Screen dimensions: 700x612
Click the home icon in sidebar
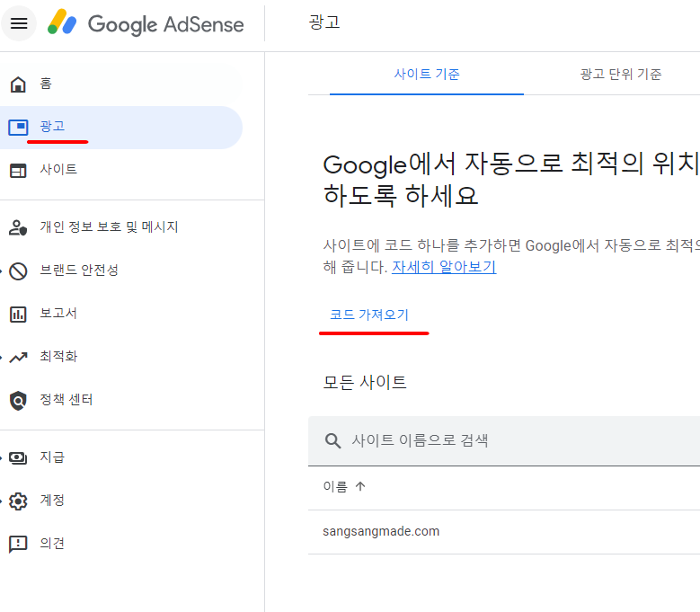tap(18, 84)
